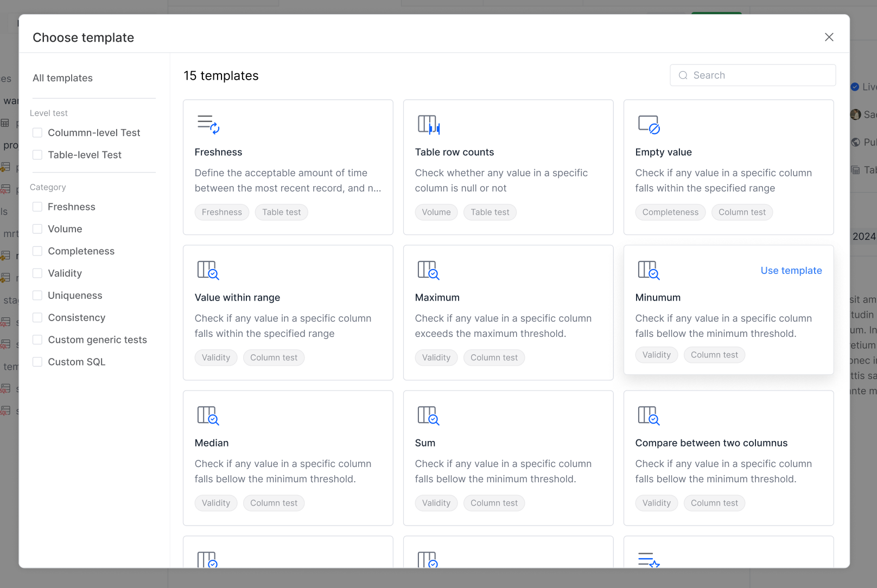This screenshot has width=877, height=588.
Task: Click the Value within range icon
Action: [x=208, y=270]
